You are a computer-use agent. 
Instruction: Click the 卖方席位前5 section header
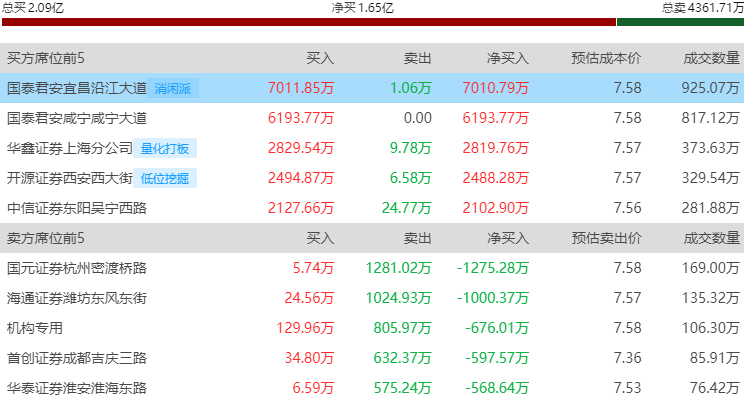point(46,238)
